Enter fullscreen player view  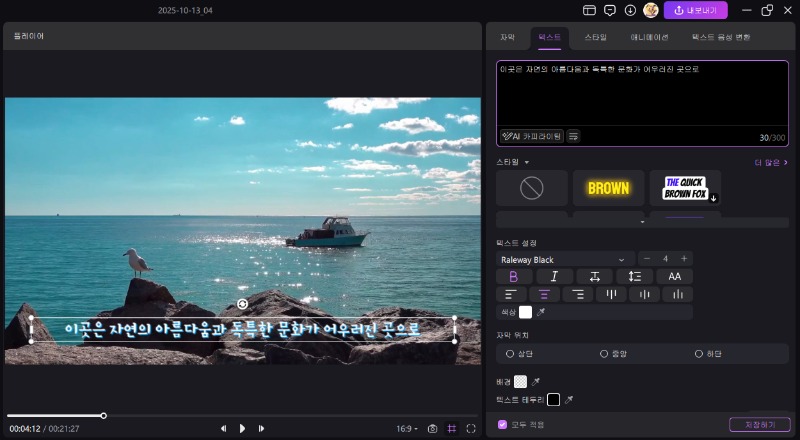point(471,428)
